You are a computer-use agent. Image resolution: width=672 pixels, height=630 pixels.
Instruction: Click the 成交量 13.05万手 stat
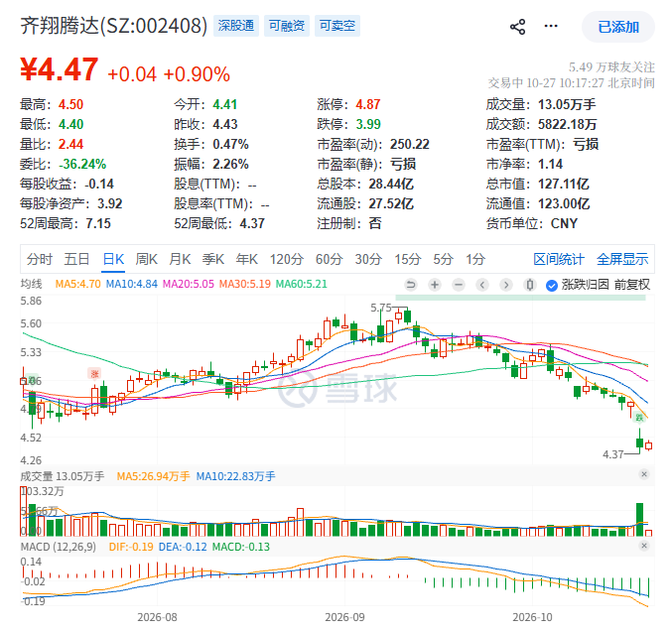pos(541,104)
